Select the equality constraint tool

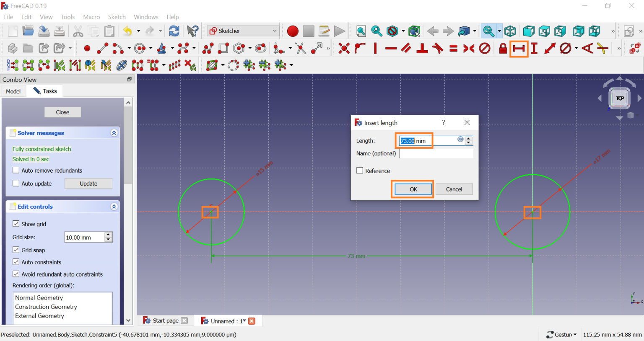click(x=453, y=49)
